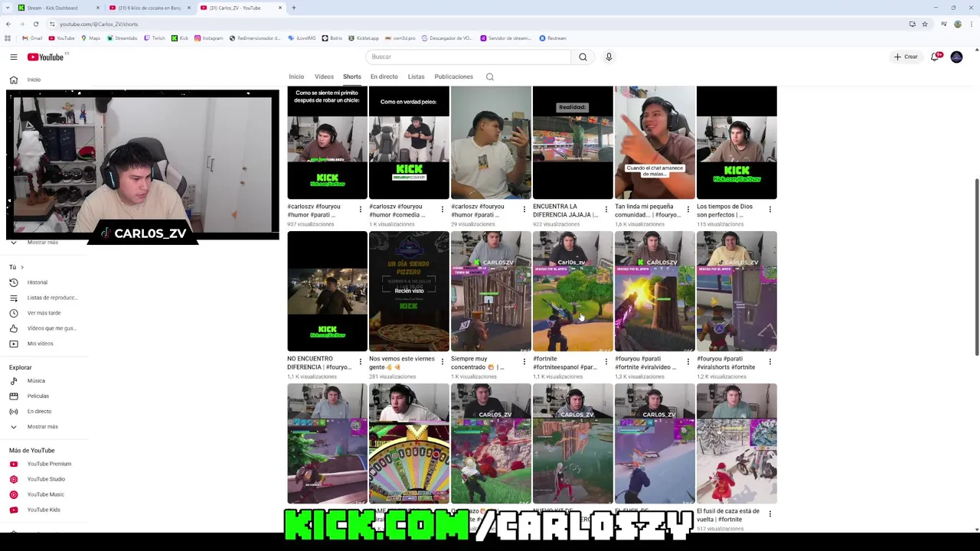
Task: Open the account avatar menu
Action: (956, 57)
